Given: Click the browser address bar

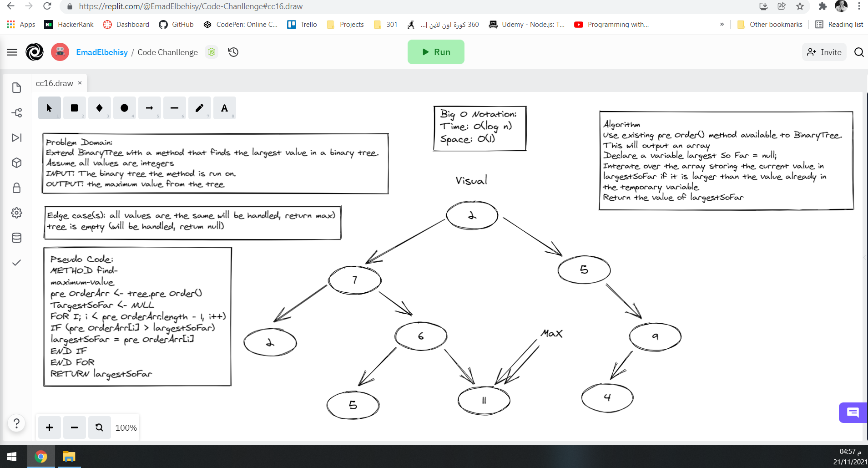Looking at the screenshot, I should point(409,6).
